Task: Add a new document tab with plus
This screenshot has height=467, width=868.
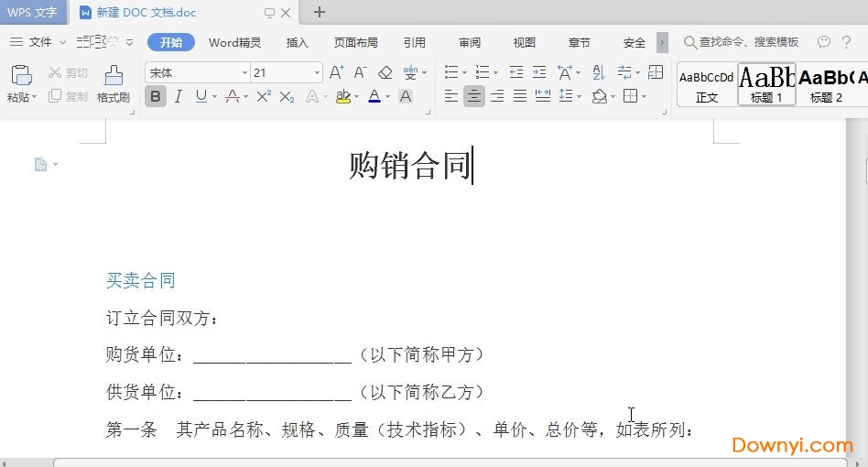Action: tap(320, 12)
